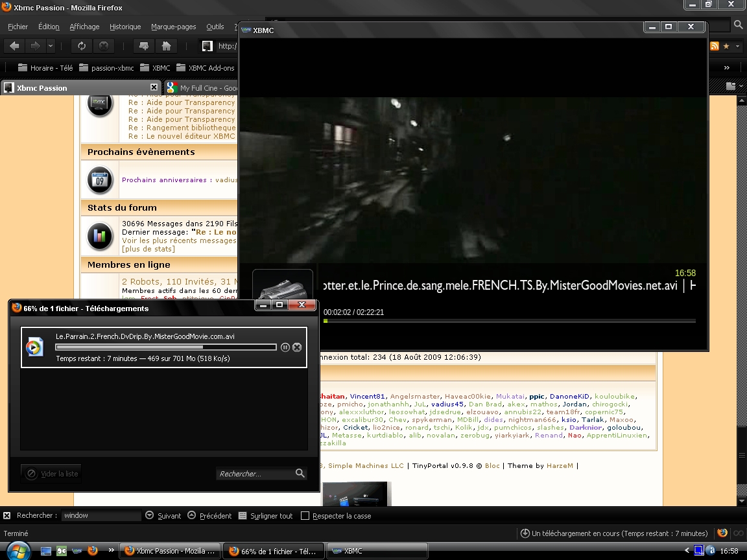
Task: Open XBMC Add-ons bookmark folder
Action: point(206,67)
